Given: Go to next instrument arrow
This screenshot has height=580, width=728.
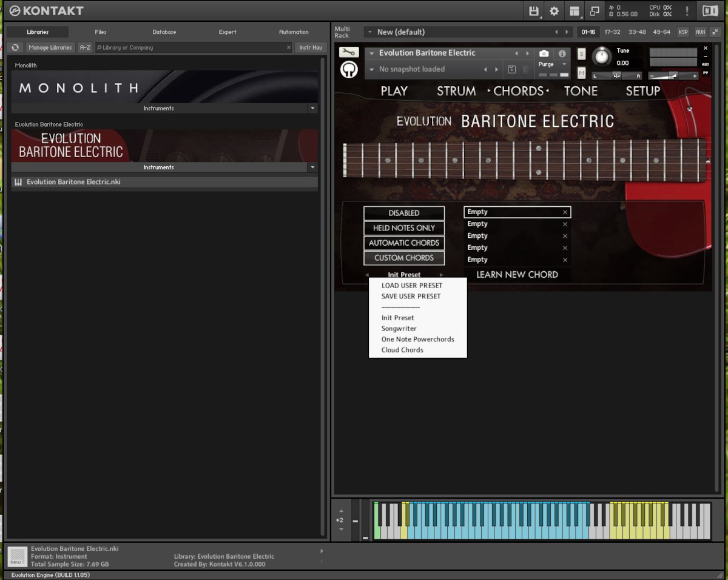Looking at the screenshot, I should coord(528,53).
